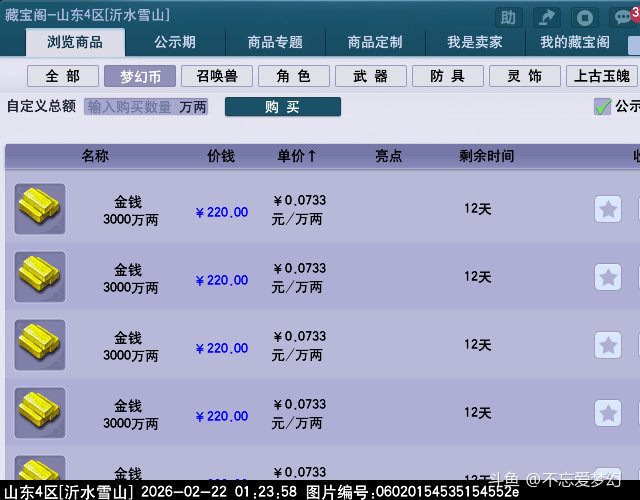Sort by 剩余时间 column header
640x500 pixels.
[487, 156]
